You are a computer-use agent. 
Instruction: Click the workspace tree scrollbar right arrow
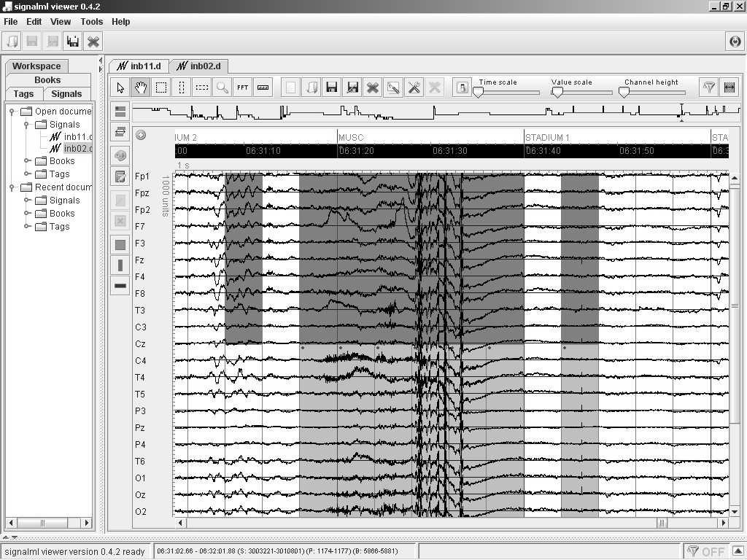point(87,523)
